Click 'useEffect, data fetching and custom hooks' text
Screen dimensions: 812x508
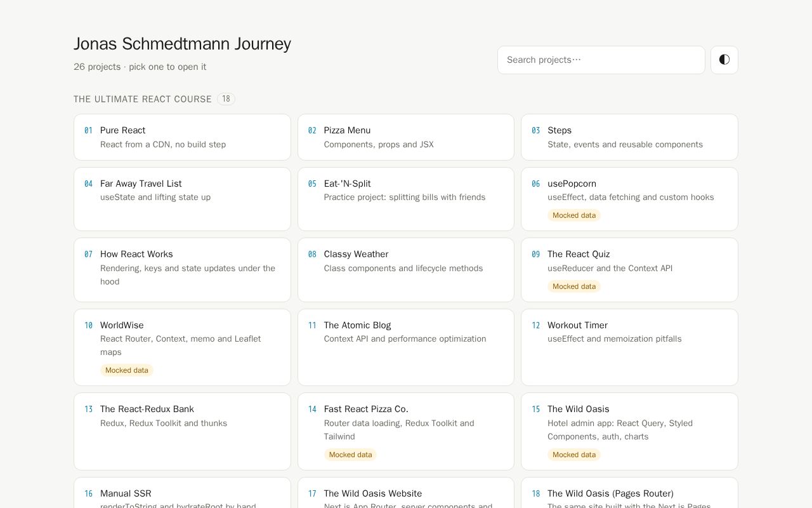[631, 197]
